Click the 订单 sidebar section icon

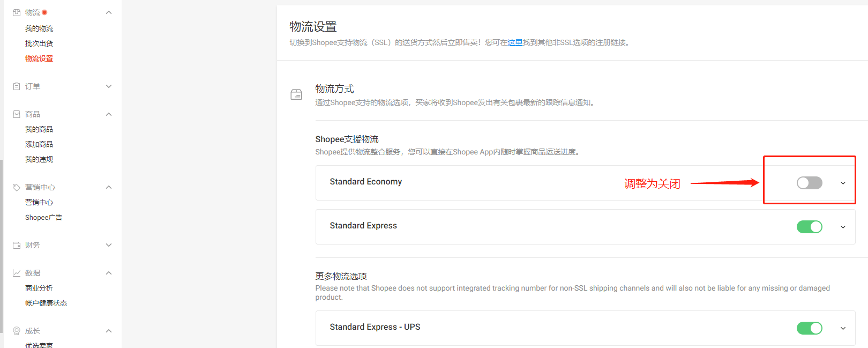pos(17,86)
